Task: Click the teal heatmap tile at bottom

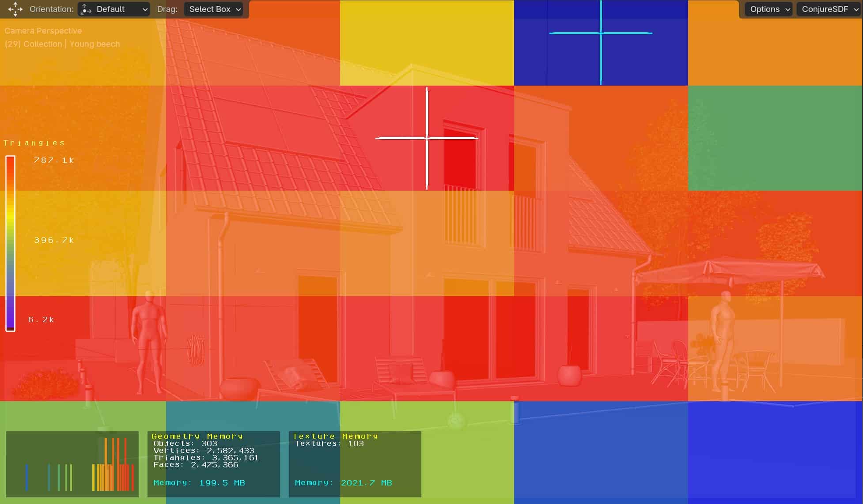Action: 253,415
